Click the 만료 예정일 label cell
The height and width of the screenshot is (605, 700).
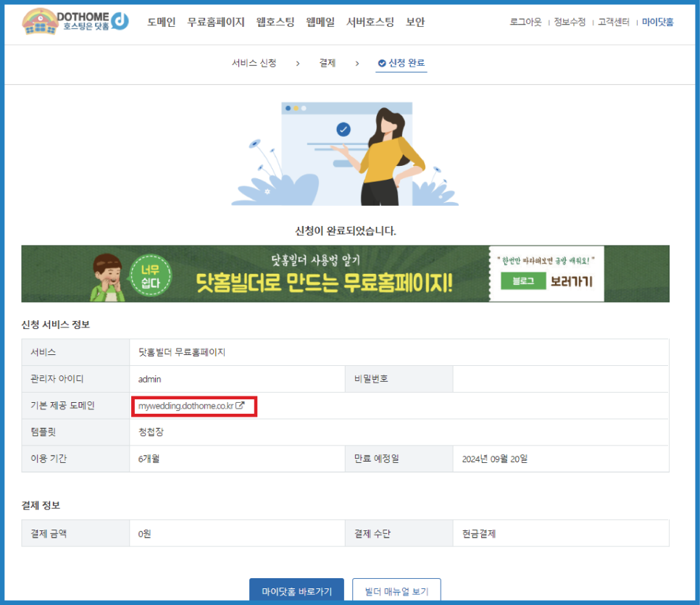399,459
